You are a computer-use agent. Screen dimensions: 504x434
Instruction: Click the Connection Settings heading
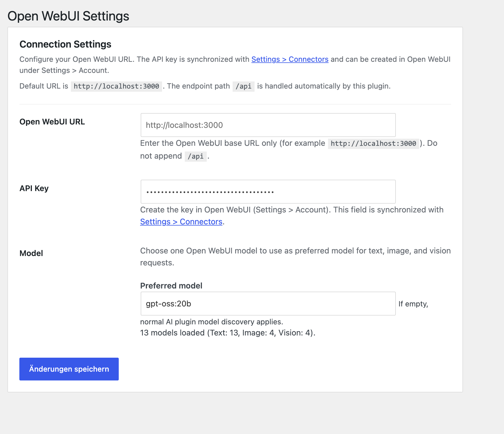pyautogui.click(x=65, y=44)
